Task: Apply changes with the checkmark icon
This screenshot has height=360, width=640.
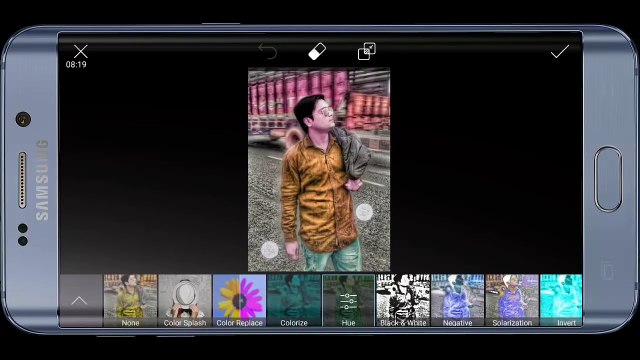Action: coord(560,51)
